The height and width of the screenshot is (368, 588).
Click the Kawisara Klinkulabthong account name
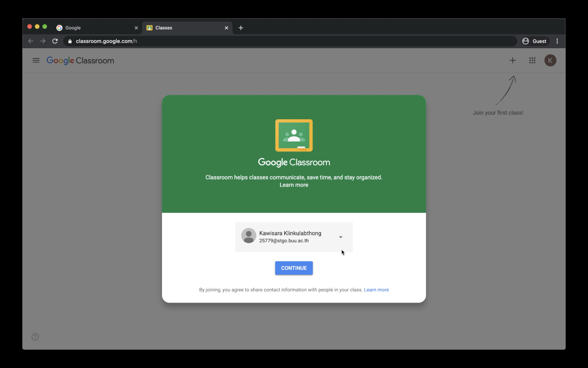(290, 233)
